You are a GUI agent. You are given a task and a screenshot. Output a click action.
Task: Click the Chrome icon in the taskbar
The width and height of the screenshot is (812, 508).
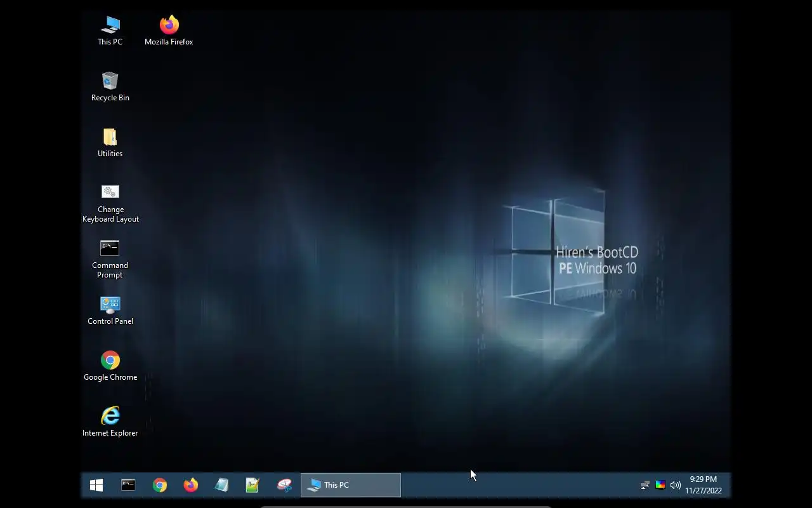159,485
